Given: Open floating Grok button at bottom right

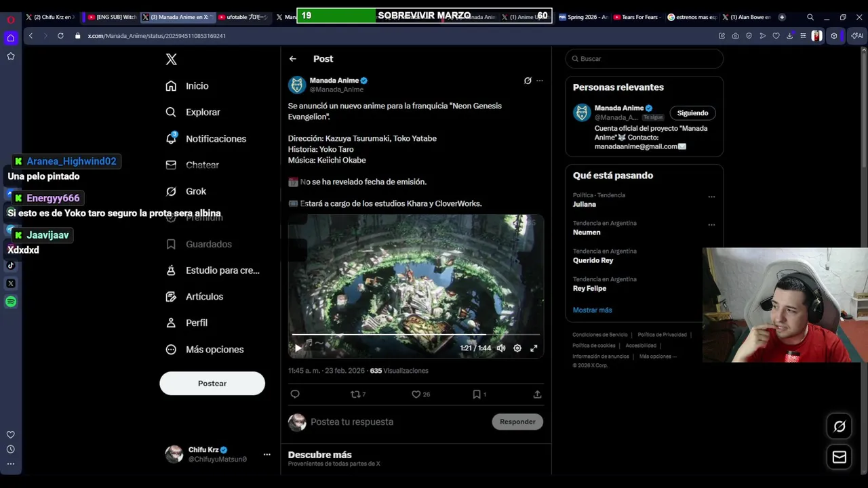Looking at the screenshot, I should 840,426.
